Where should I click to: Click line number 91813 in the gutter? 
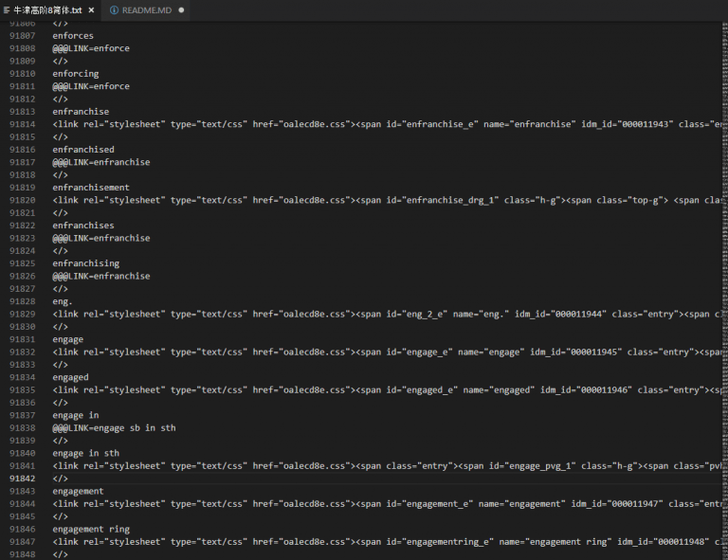pyautogui.click(x=23, y=112)
